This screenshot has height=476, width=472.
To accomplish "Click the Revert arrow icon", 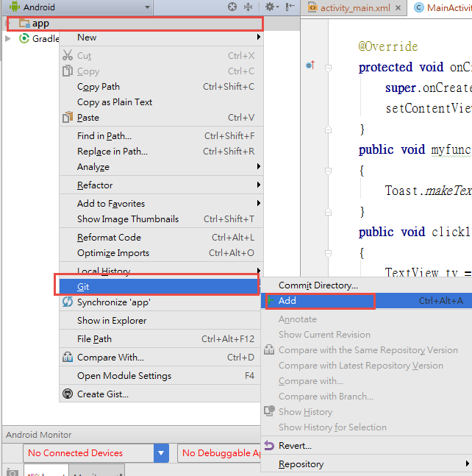I will 269,445.
